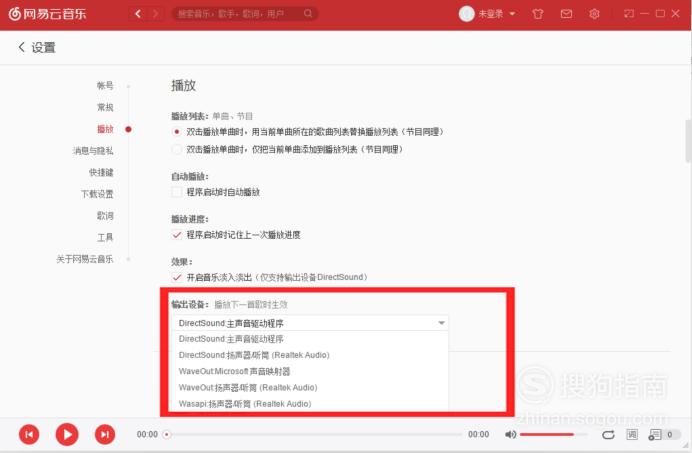Adjust the volume slider

(x=553, y=434)
